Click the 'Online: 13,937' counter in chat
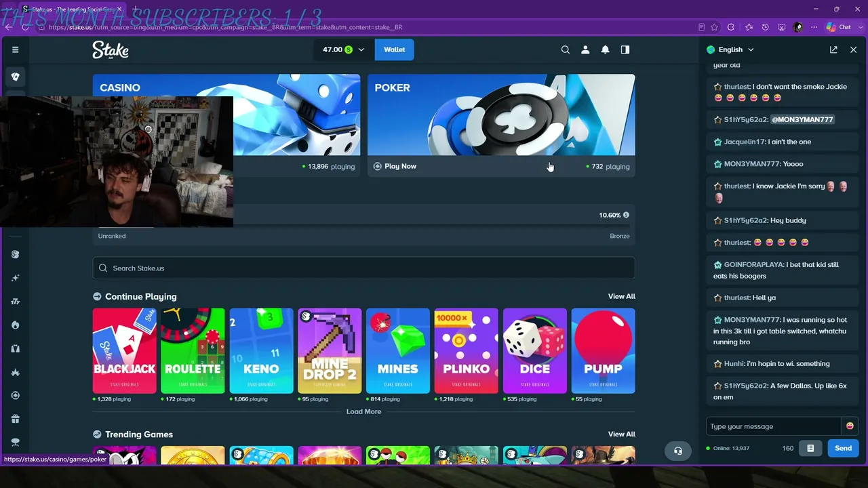868x488 pixels. (728, 448)
